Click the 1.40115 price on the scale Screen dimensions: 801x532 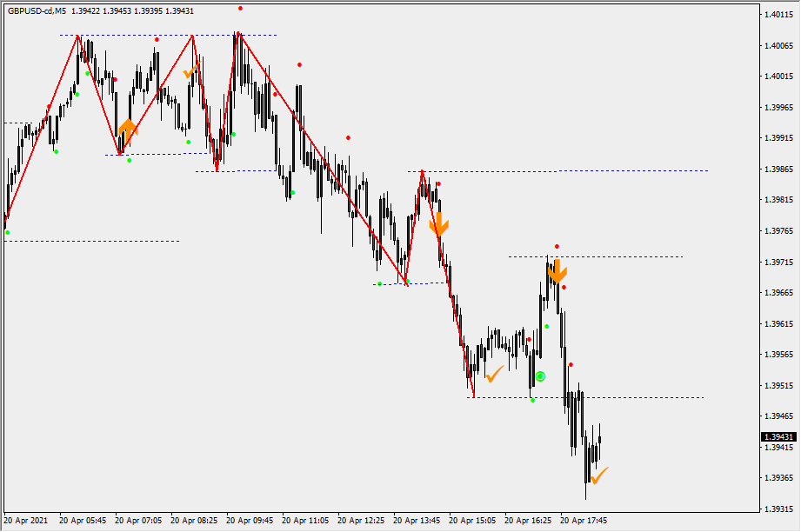[779, 15]
